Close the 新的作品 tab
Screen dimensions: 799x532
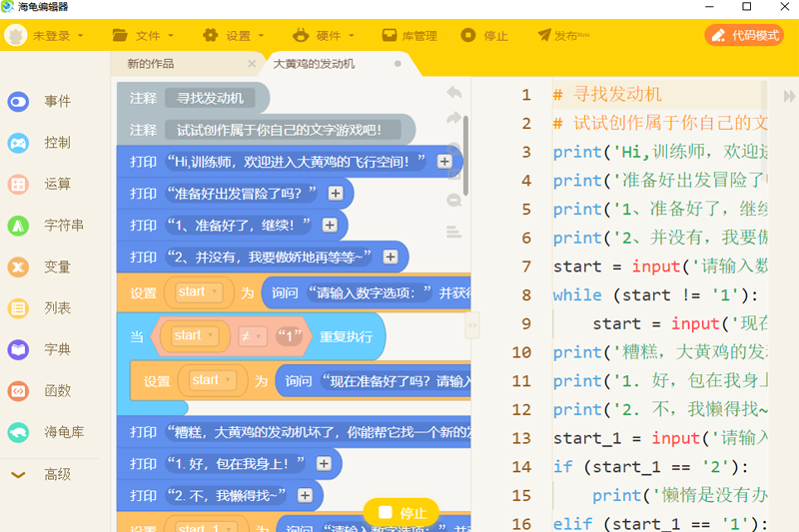coord(252,64)
